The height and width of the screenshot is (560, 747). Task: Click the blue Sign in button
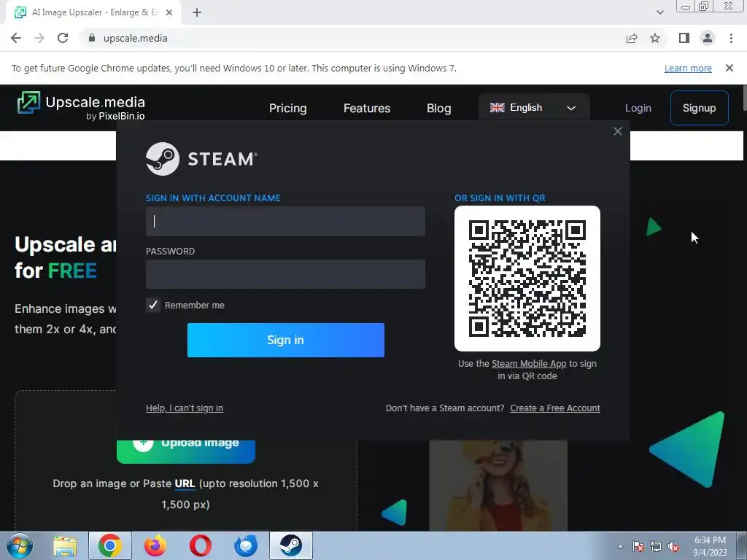(285, 340)
